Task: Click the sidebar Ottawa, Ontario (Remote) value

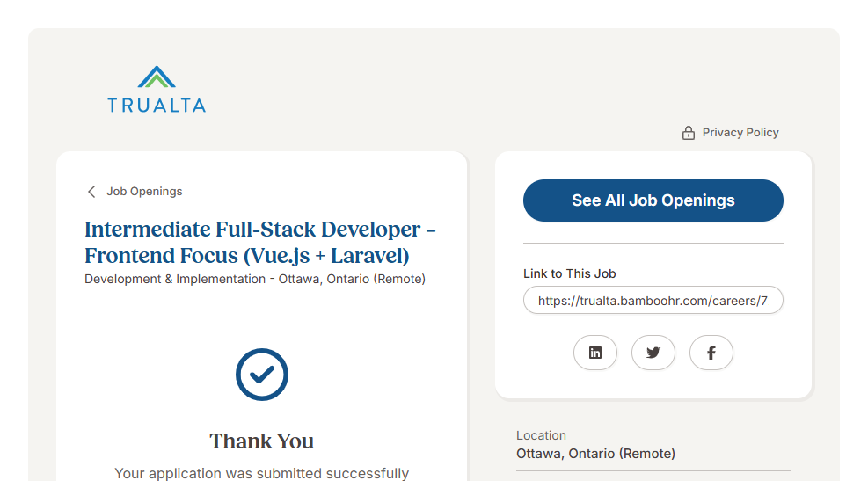Action: 595,454
